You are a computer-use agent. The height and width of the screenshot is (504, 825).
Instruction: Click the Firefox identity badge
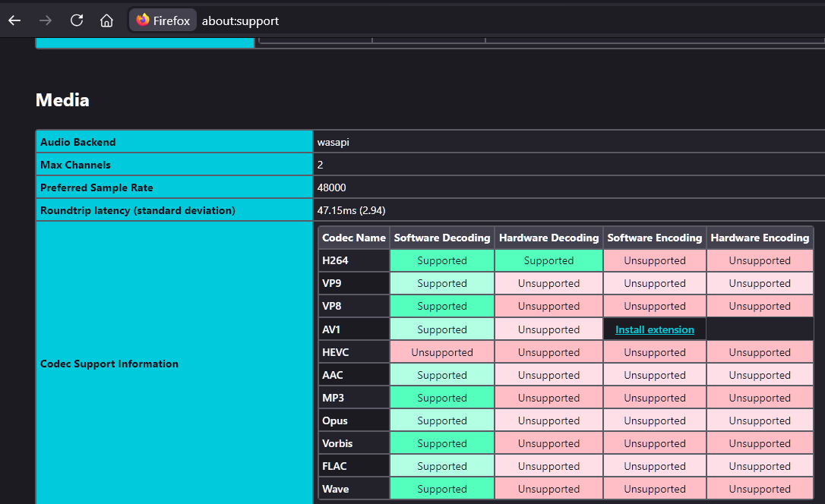[x=163, y=20]
